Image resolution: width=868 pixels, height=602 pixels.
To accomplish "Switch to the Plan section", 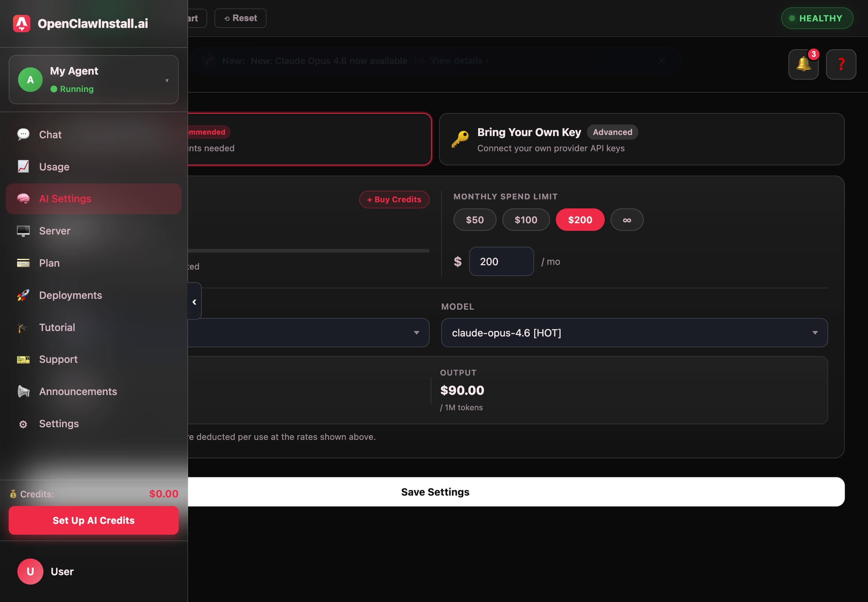I will [49, 263].
